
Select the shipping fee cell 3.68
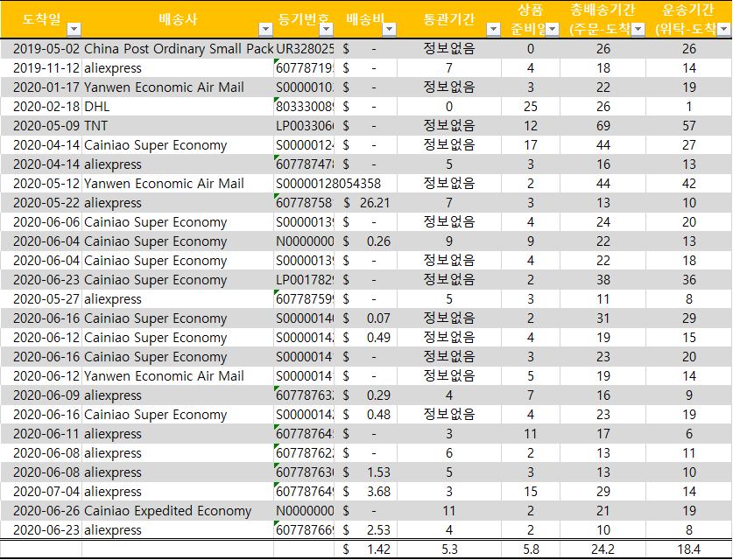click(366, 492)
